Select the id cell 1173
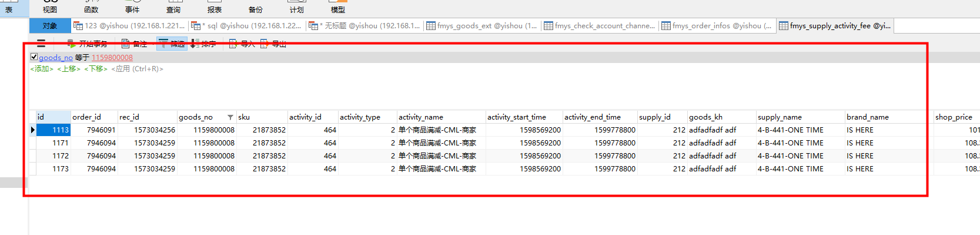The height and width of the screenshot is (235, 980). (x=53, y=168)
